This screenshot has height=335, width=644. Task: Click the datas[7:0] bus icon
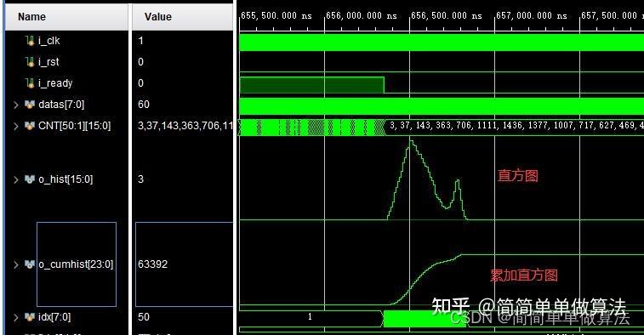point(30,105)
